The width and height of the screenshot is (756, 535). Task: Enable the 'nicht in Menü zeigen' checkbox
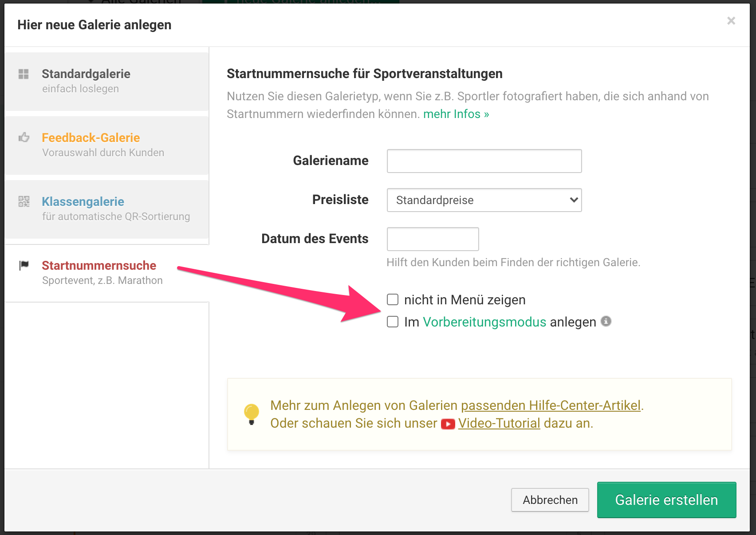click(x=393, y=299)
